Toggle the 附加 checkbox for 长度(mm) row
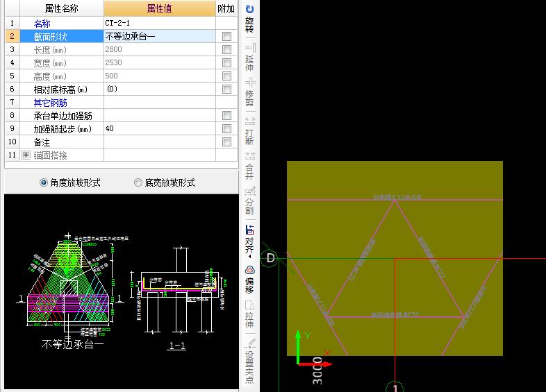Screen dimensions: 546x392 pyautogui.click(x=226, y=49)
